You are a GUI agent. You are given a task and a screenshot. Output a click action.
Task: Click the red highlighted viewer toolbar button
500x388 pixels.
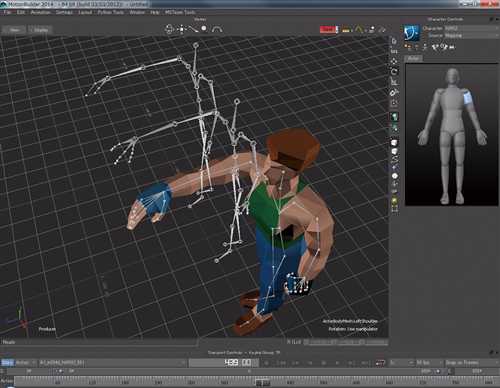pyautogui.click(x=328, y=30)
